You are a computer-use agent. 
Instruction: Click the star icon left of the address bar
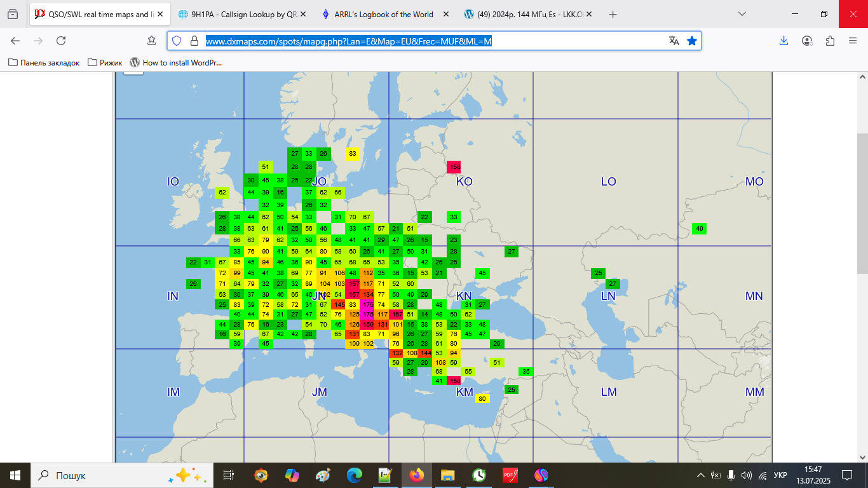tap(151, 41)
